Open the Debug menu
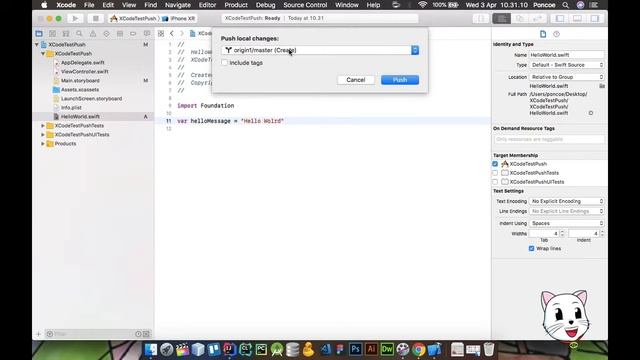The height and width of the screenshot is (360, 640). tap(265, 5)
